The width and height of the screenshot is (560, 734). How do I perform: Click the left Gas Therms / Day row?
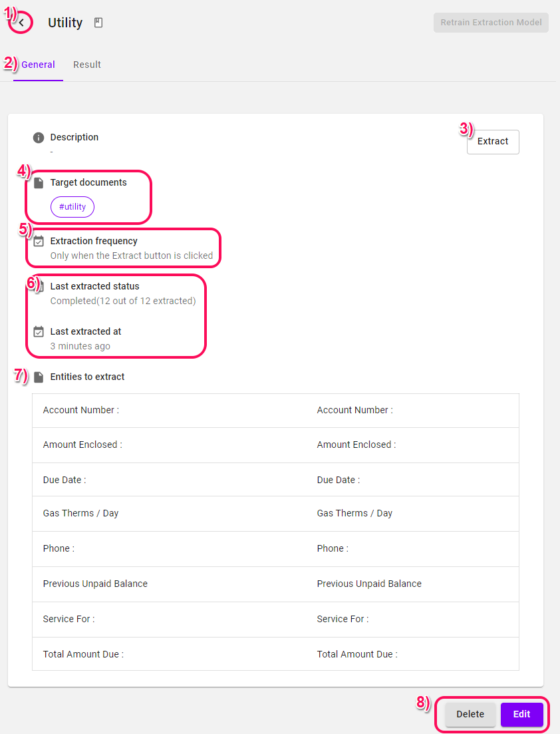[169, 513]
